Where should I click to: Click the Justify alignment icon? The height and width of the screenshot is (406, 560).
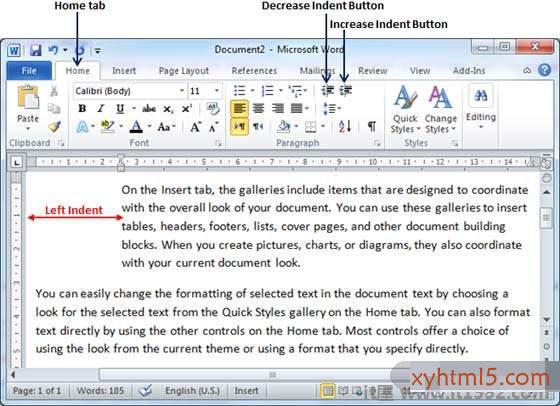pyautogui.click(x=297, y=109)
